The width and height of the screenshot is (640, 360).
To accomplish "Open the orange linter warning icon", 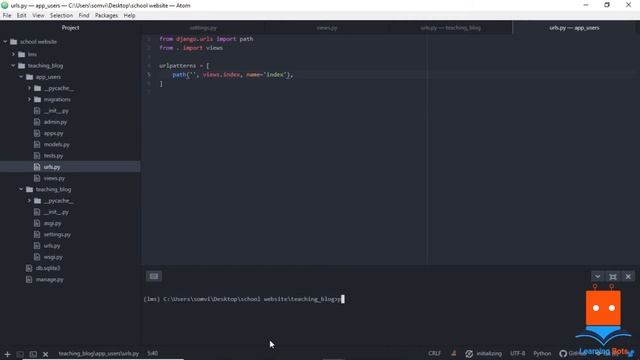I will pyautogui.click(x=453, y=353).
